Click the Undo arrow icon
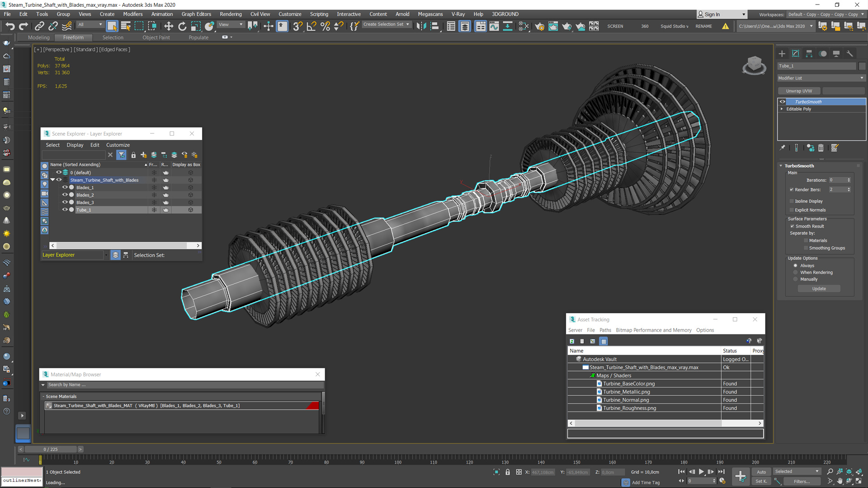Image resolution: width=868 pixels, height=488 pixels. point(10,26)
